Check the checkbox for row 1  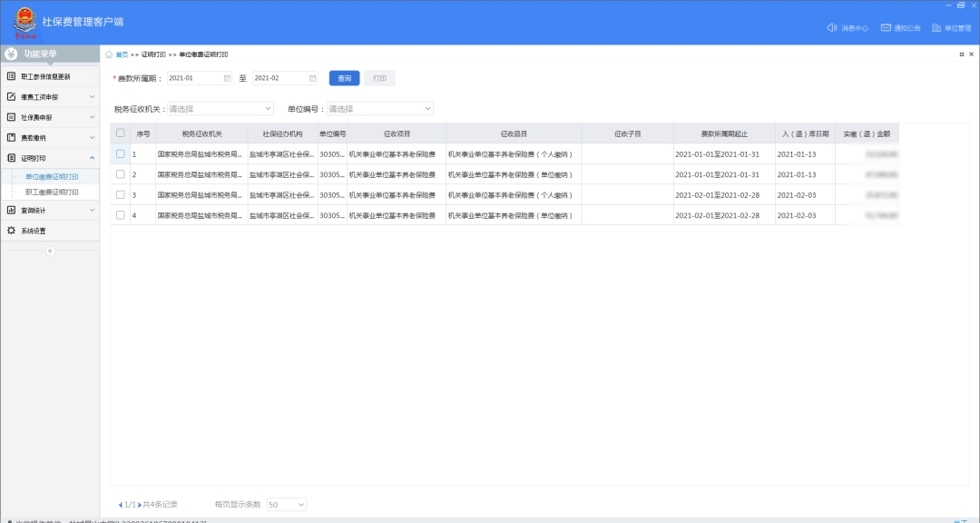point(121,153)
